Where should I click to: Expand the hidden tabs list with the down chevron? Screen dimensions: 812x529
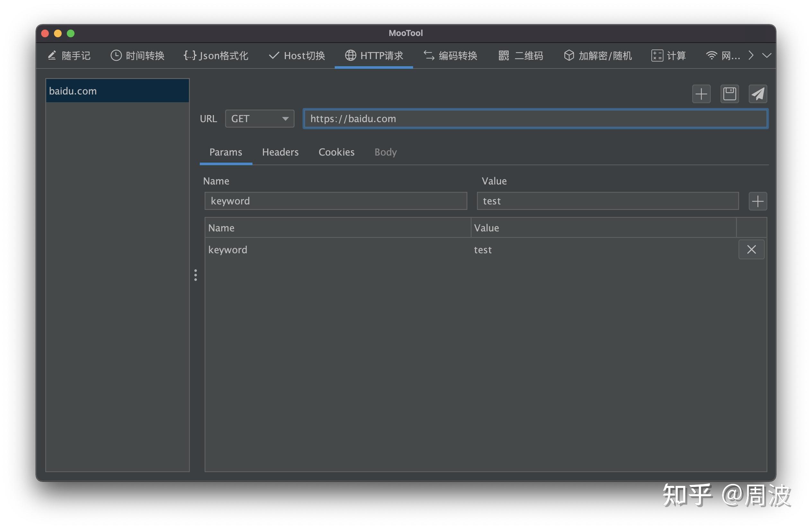(x=767, y=56)
